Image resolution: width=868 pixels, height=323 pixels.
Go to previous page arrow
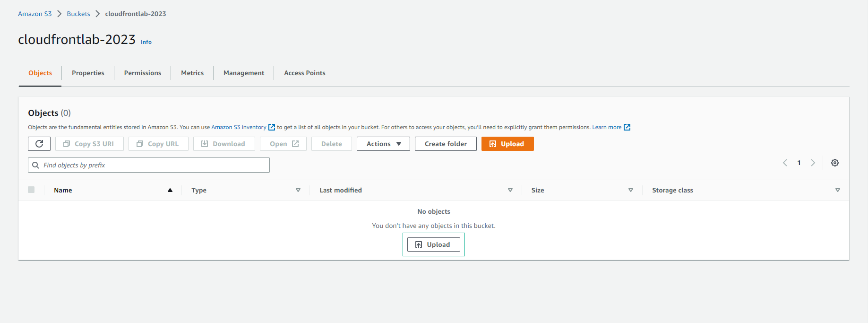pos(785,163)
